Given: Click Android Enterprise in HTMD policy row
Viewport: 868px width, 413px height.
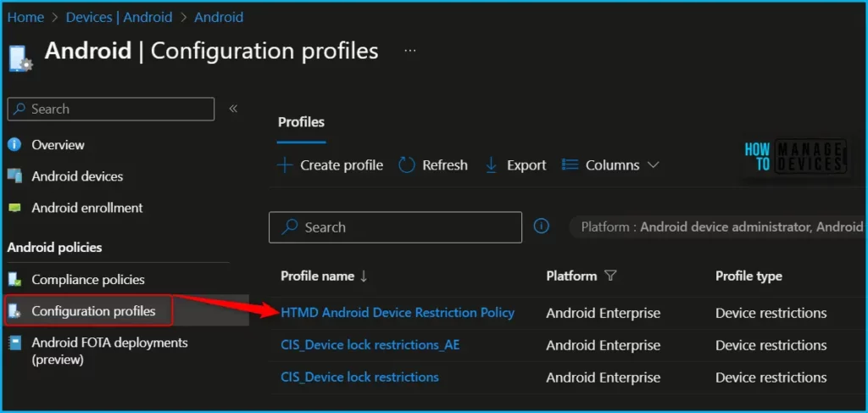Looking at the screenshot, I should [x=603, y=313].
